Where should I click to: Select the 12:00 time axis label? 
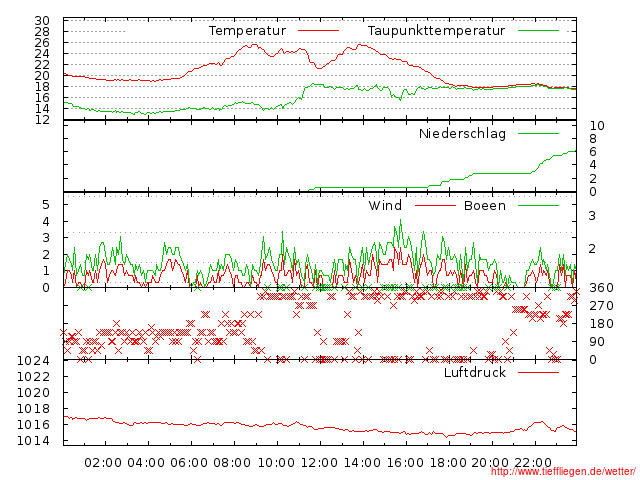[319, 463]
